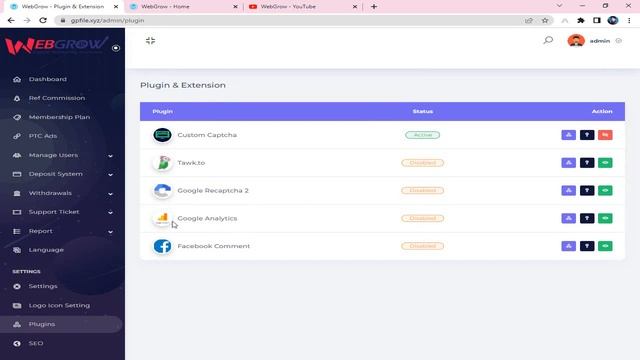Screen dimensions: 640x360
Task: Click the purple configure button for Tawk.to
Action: pos(568,162)
